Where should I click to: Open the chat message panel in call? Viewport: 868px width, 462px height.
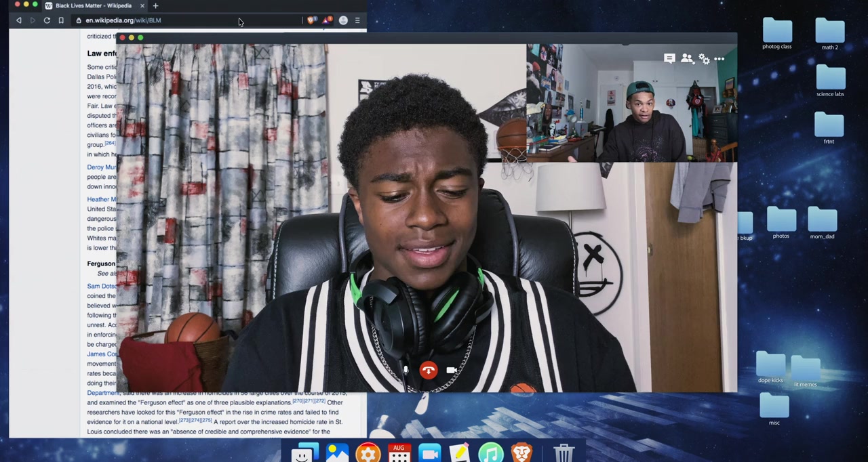[x=669, y=59]
